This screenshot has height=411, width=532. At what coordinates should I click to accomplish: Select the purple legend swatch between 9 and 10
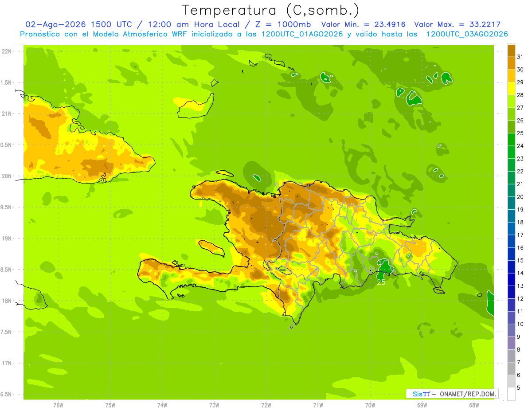tap(511, 330)
